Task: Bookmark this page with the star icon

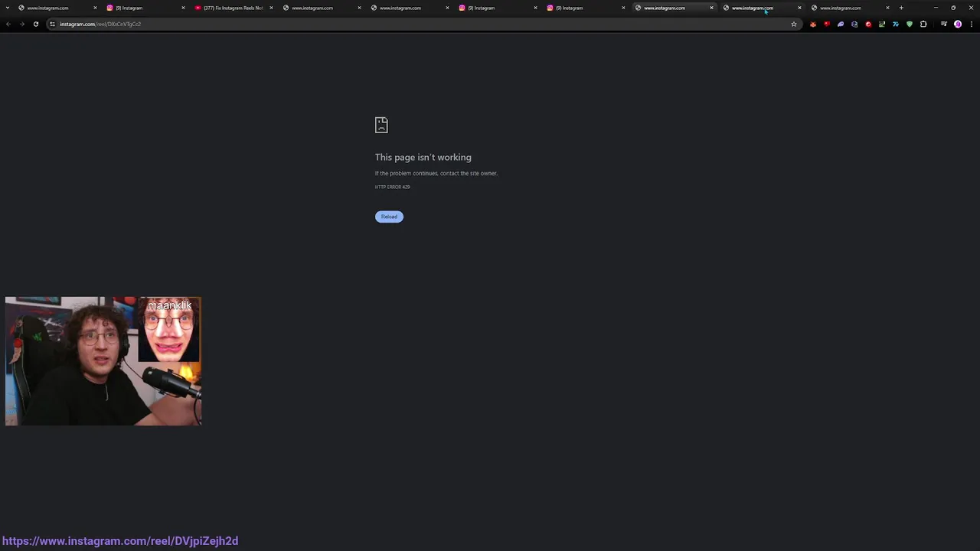Action: [794, 24]
